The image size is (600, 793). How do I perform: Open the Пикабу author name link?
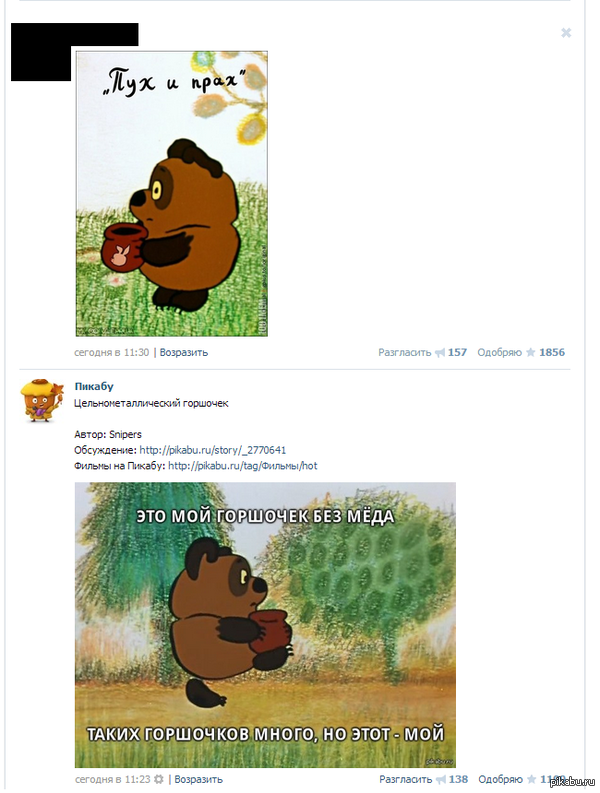[94, 386]
